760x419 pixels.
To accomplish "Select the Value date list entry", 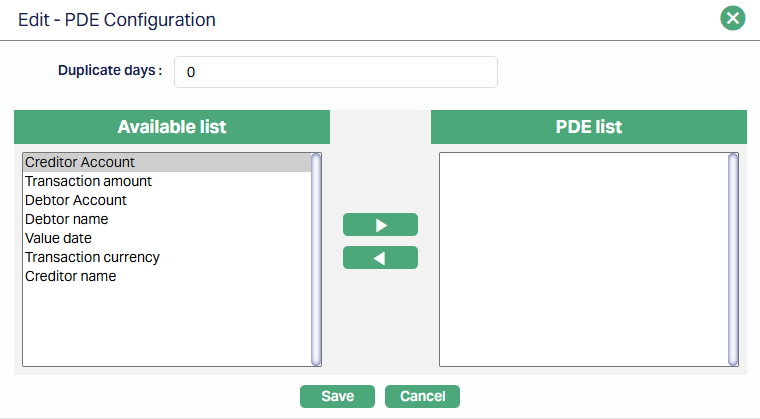I will coord(58,238).
